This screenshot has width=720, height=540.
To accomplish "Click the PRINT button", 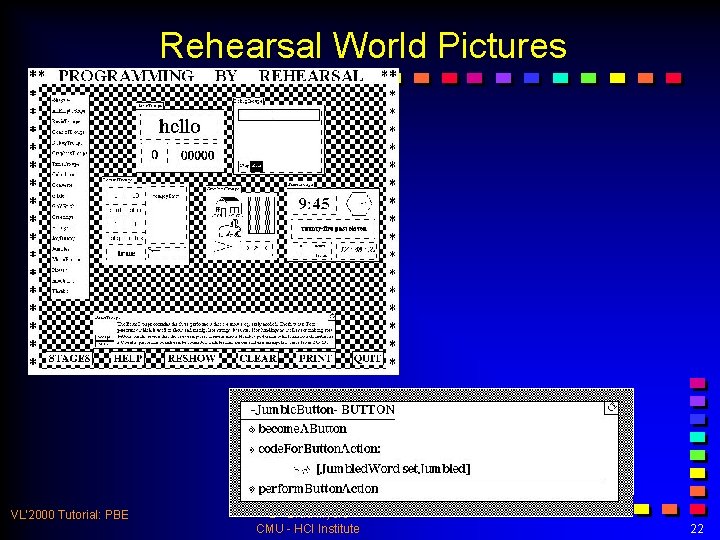I will click(315, 358).
